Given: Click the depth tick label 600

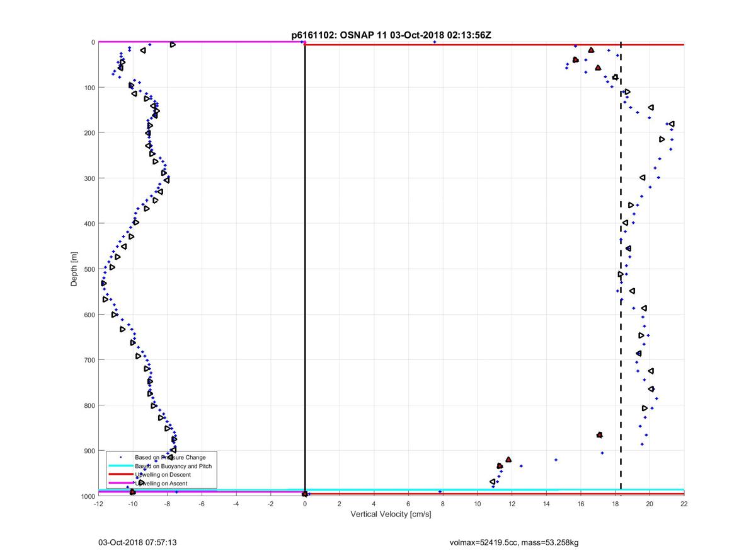Looking at the screenshot, I should point(89,315).
